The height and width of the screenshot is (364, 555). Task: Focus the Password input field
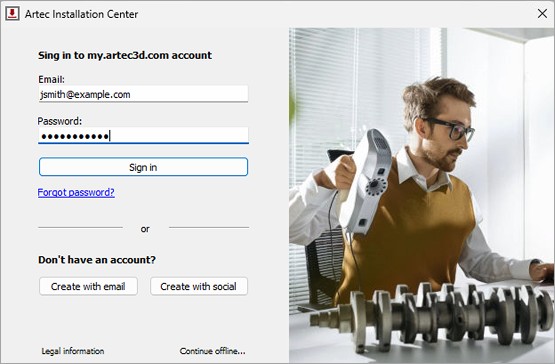pyautogui.click(x=143, y=136)
